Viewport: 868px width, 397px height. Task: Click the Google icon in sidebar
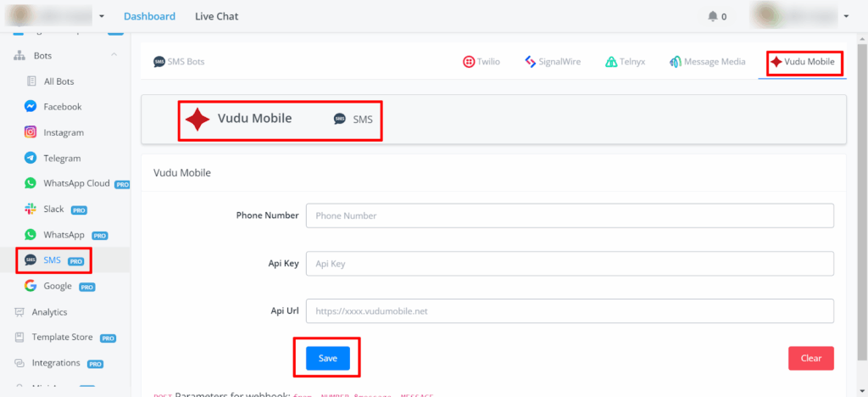[31, 286]
